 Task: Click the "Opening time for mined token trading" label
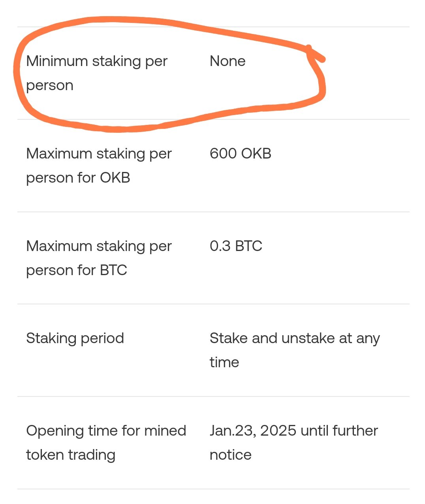pos(106,443)
